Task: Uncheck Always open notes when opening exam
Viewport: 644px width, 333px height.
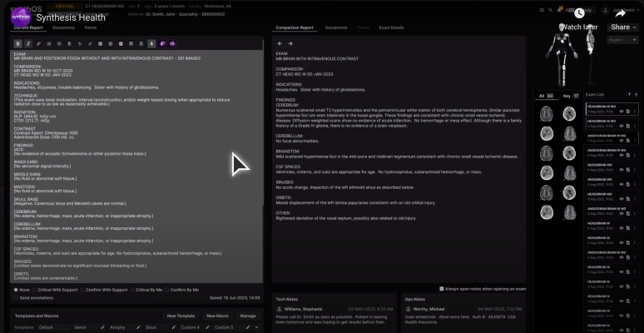Action: point(442,289)
